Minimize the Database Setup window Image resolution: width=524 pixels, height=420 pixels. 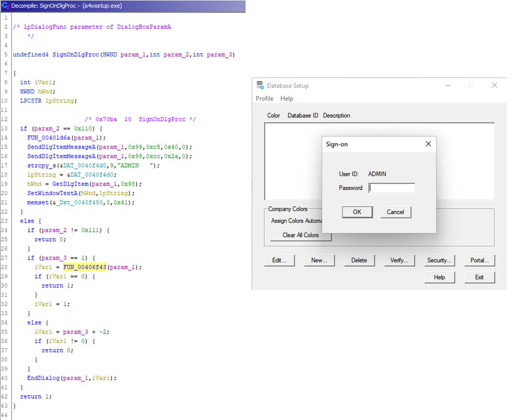tap(448, 86)
